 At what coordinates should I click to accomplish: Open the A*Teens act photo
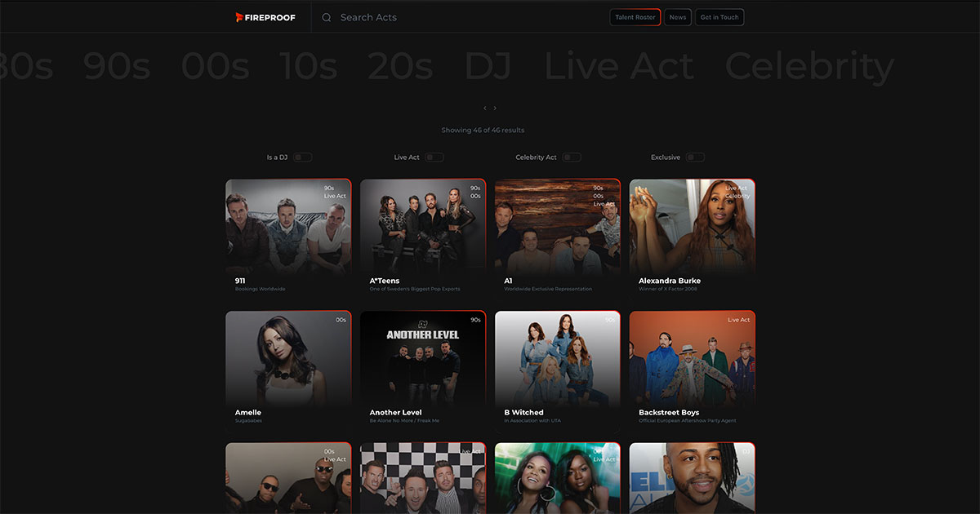423,226
